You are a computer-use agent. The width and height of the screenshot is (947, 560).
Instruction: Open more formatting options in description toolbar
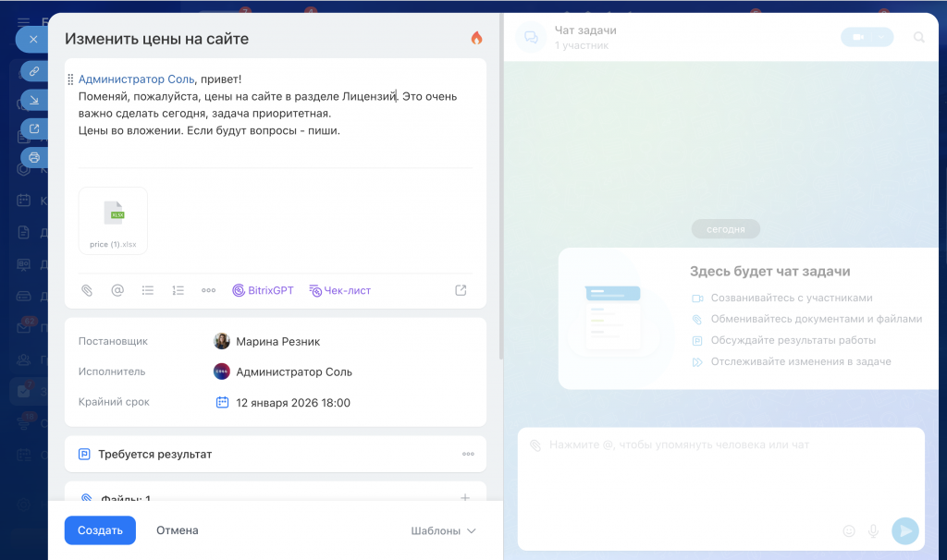point(209,290)
